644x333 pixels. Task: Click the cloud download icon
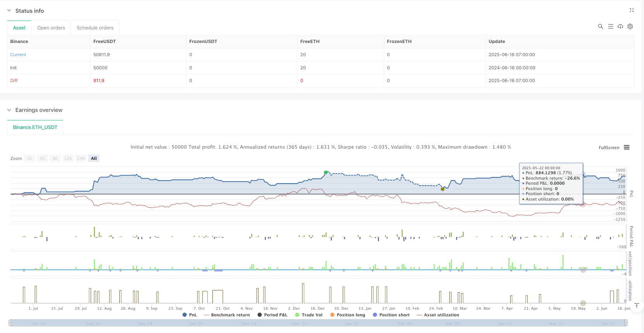620,26
